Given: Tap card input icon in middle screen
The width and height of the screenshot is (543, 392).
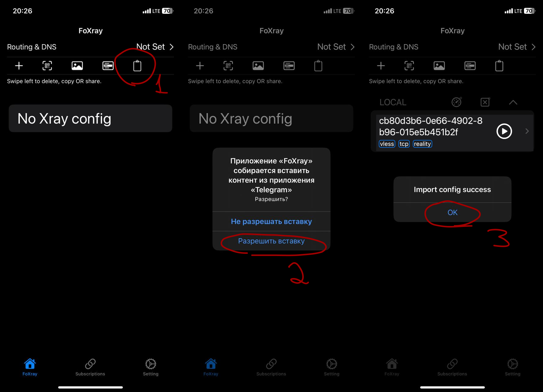Looking at the screenshot, I should coord(289,66).
